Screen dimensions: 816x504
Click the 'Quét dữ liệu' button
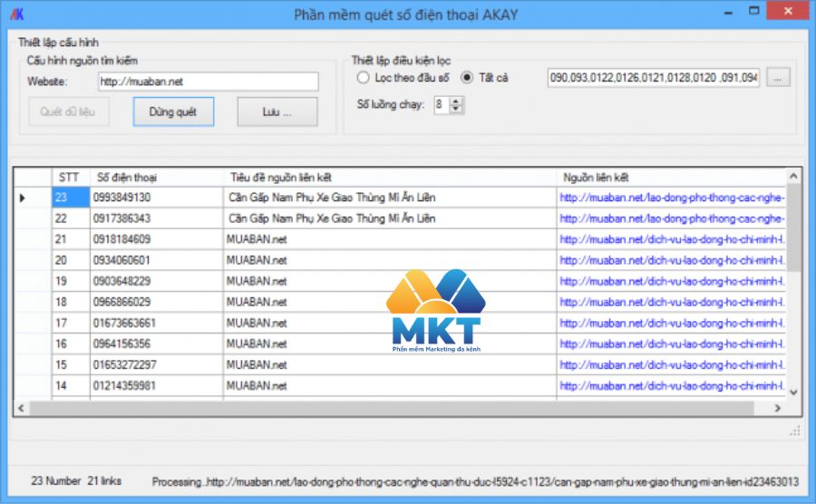coord(68,111)
